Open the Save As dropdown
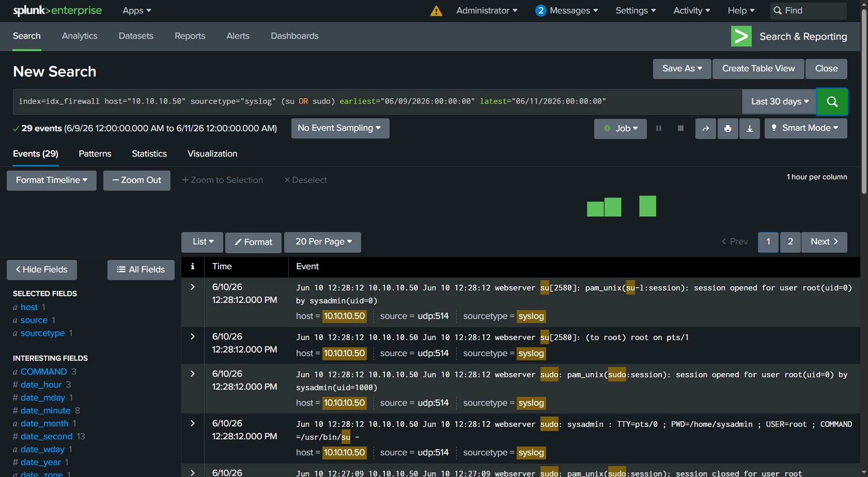 tap(682, 69)
